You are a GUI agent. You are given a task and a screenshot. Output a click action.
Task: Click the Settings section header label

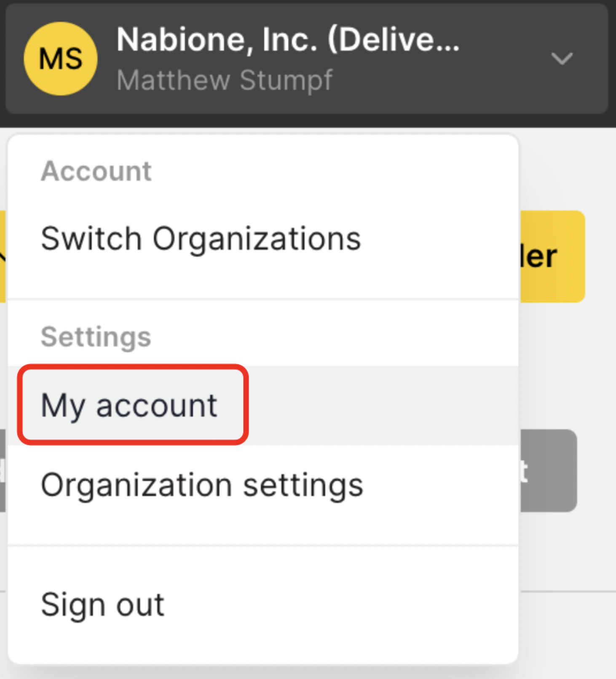96,337
